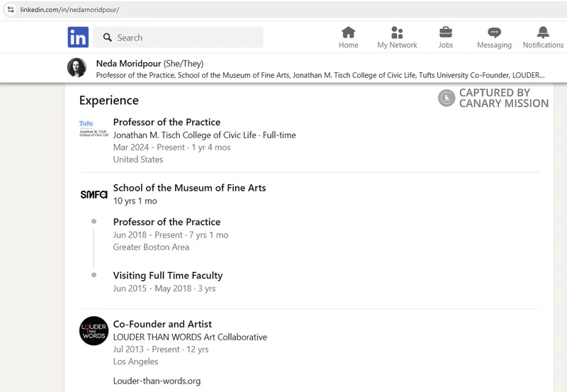This screenshot has width=567, height=392.
Task: Click the profile headline beginning 'Professor of the Practice, School'
Action: pos(320,75)
